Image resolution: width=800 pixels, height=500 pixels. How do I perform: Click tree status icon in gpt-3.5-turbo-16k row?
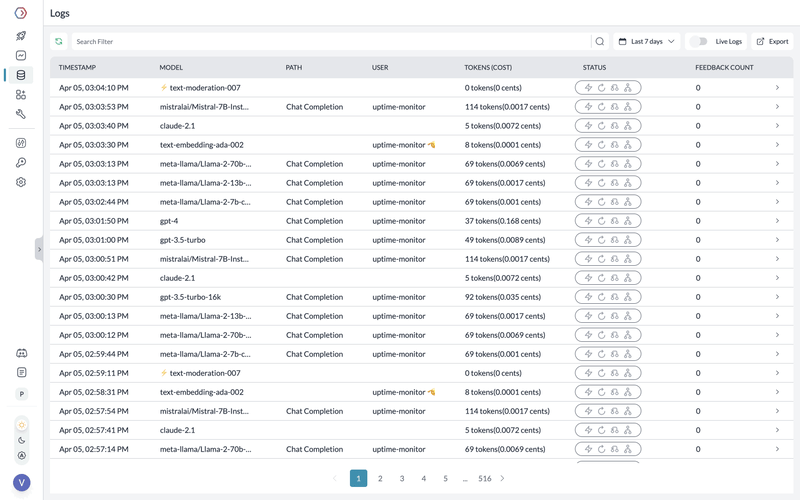click(x=628, y=297)
